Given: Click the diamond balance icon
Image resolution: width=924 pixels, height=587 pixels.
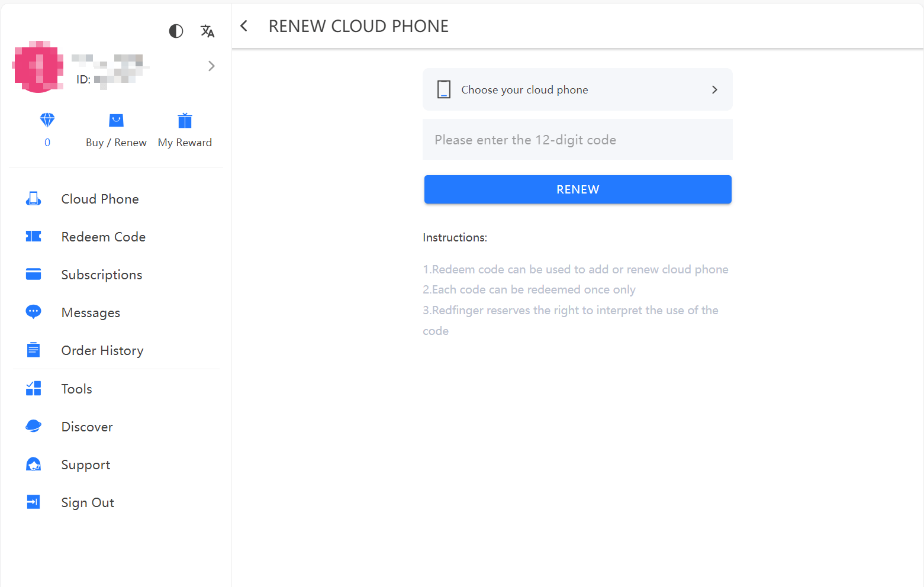Looking at the screenshot, I should tap(47, 120).
